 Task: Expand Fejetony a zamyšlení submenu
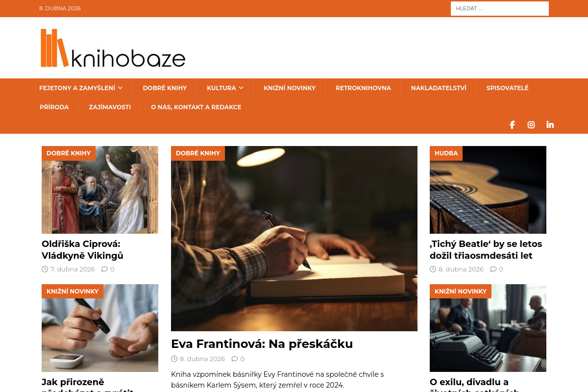click(x=120, y=88)
